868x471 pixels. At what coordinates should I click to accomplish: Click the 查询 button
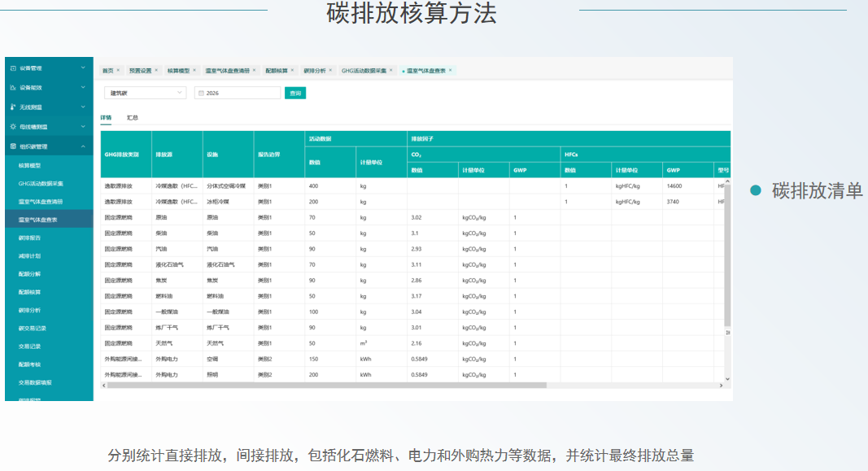tap(295, 93)
